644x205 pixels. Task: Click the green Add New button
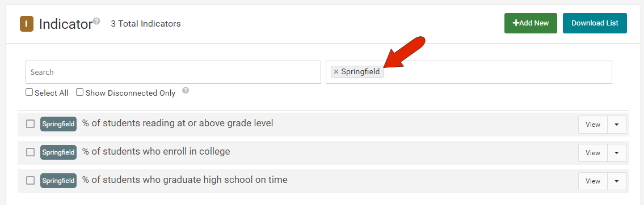531,23
